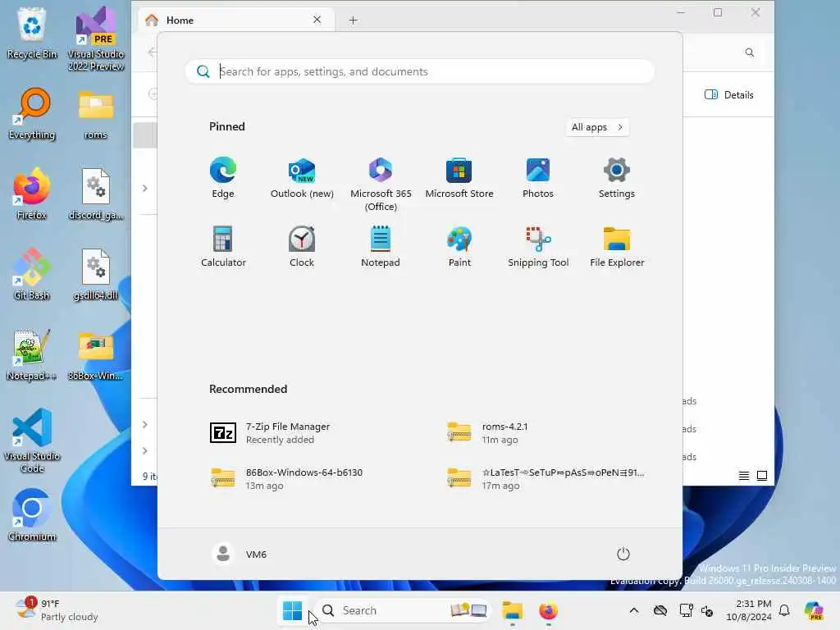The height and width of the screenshot is (630, 840).
Task: Select discord_ga file on desktop
Action: [95, 194]
